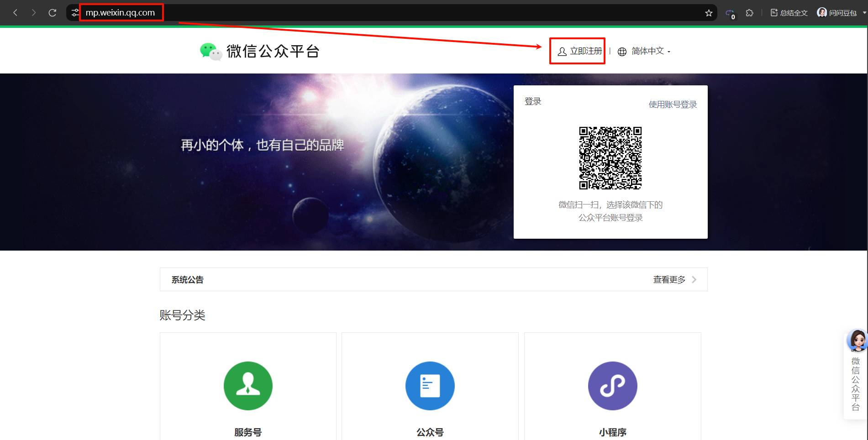This screenshot has height=440, width=868.
Task: Click the globe language icon
Action: click(x=622, y=52)
